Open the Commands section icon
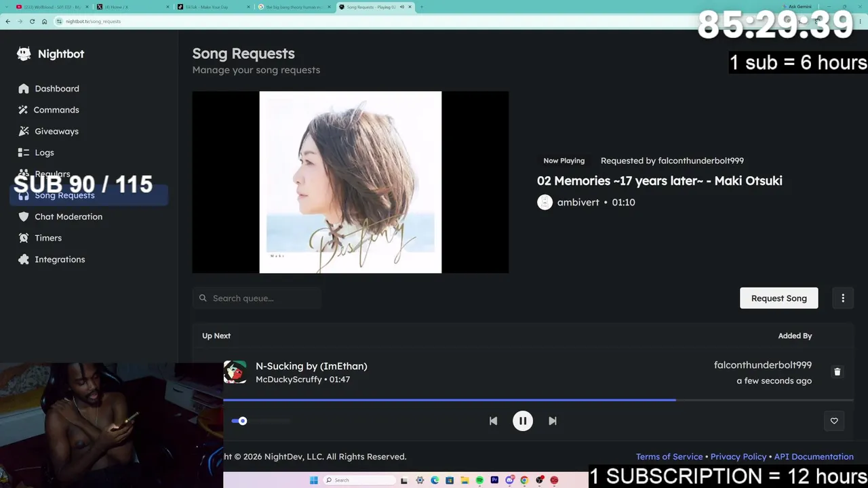The height and width of the screenshot is (488, 868). (24, 110)
